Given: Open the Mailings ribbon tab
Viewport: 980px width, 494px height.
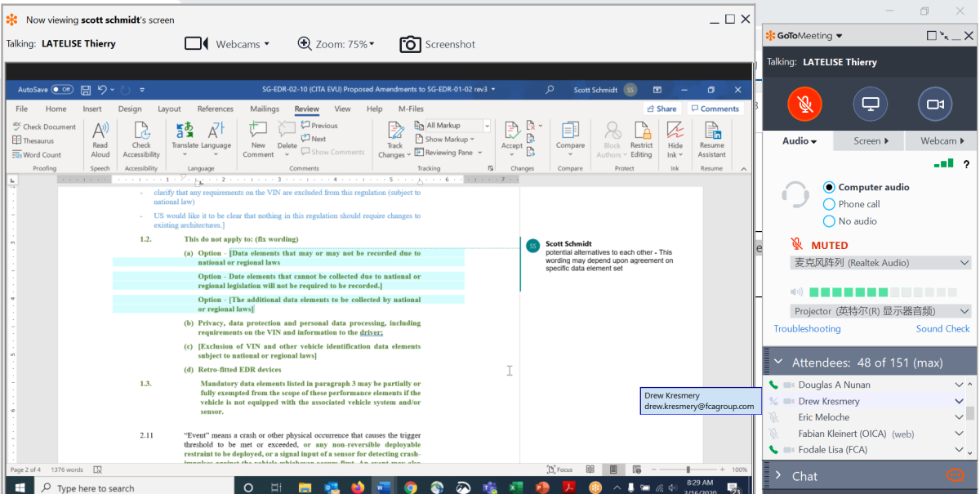Looking at the screenshot, I should (264, 109).
